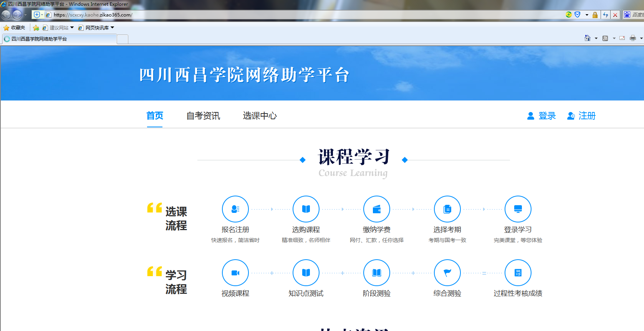Click the 视频课程 label text

(235, 293)
